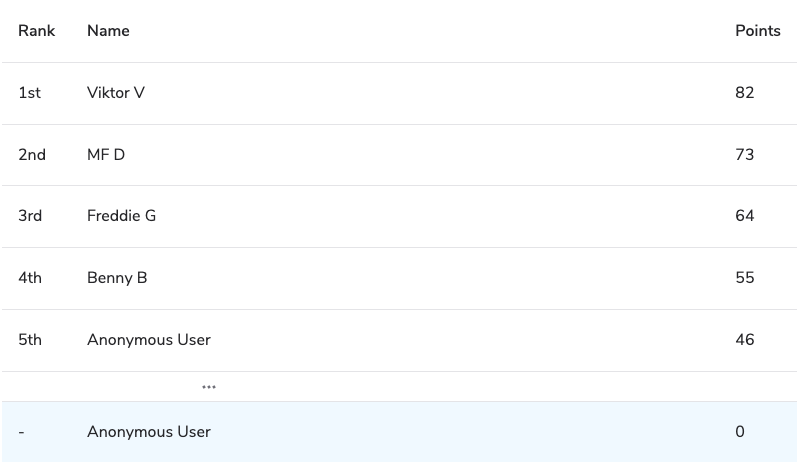Click the 3rd rank cell
Screen dimensions: 799x465
pyautogui.click(x=30, y=216)
